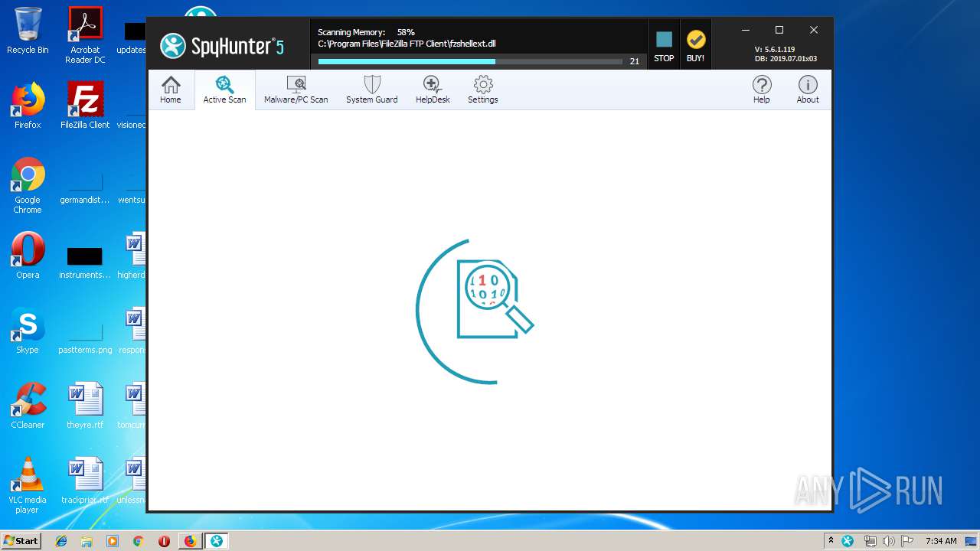Select the FileZilla Client desktop icon
Viewport: 980px width, 551px height.
coord(85,105)
